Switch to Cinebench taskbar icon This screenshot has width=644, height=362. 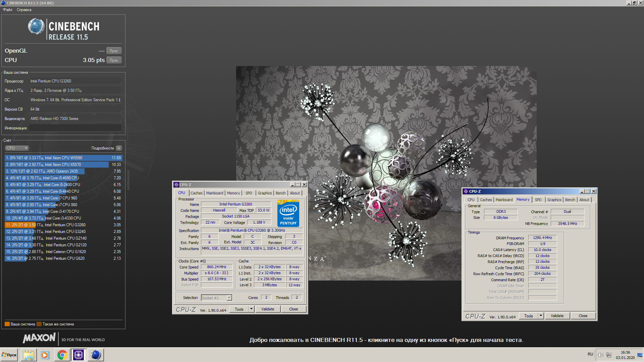point(96,355)
